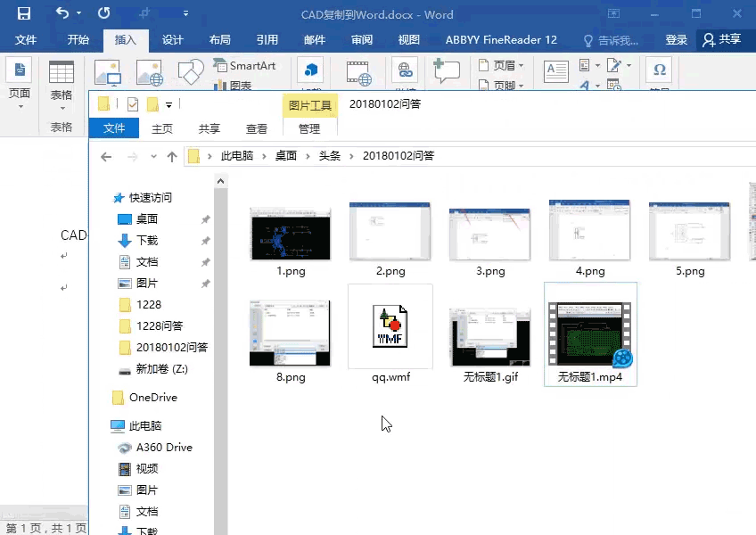Viewport: 756px width, 535px height.
Task: Open the 页脚 footer dropdown
Action: pyautogui.click(x=502, y=85)
